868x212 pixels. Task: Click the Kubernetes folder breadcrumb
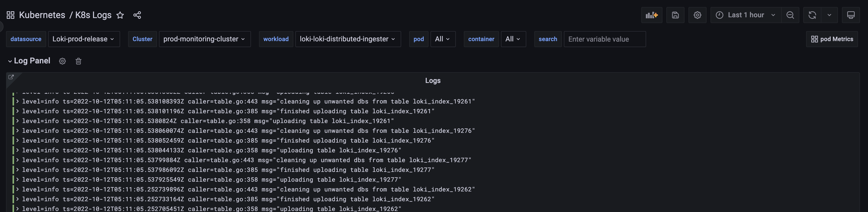point(42,15)
